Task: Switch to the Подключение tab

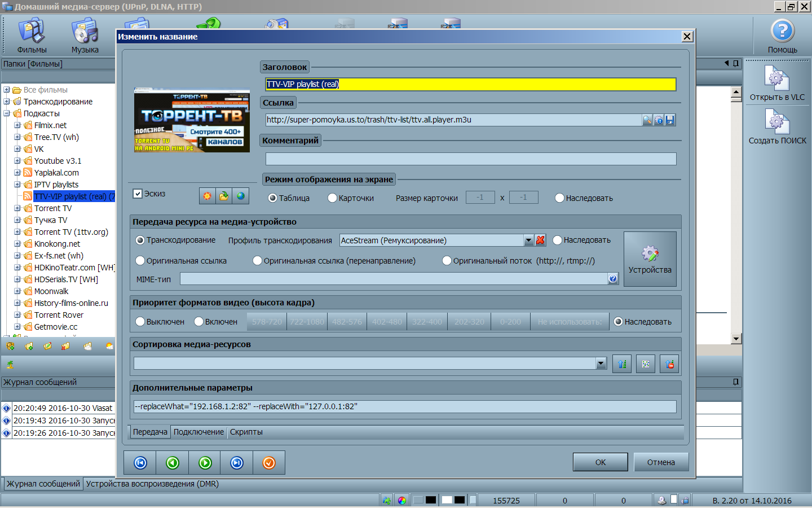Action: tap(198, 432)
